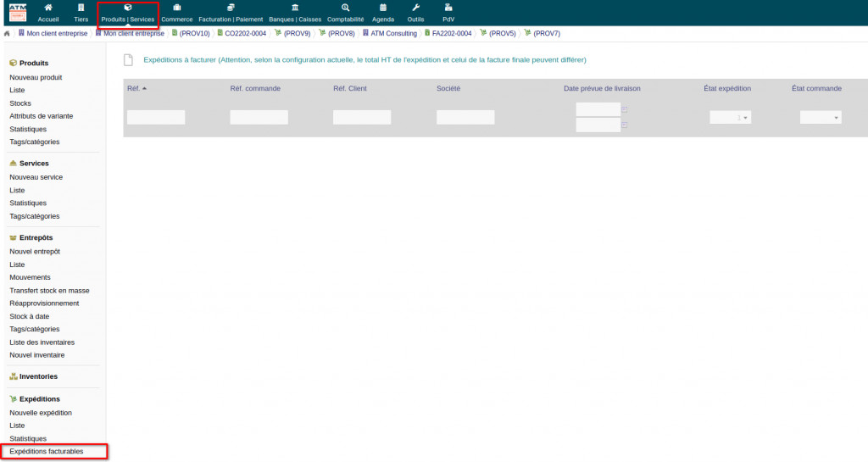Open the PdV menu
868x462 pixels.
coord(448,13)
